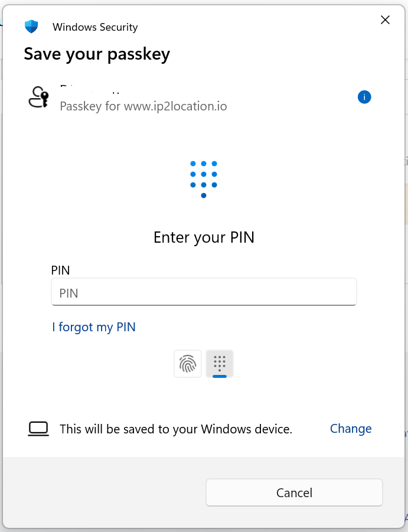Open the blue info icon

[364, 97]
